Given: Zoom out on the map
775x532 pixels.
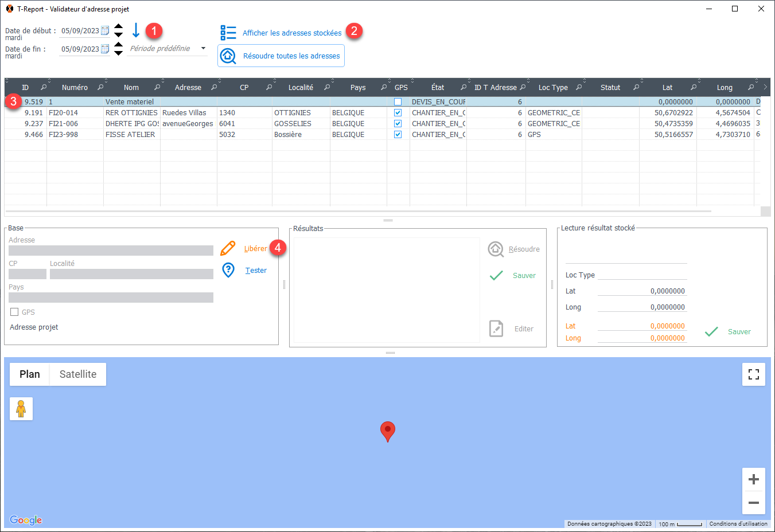Looking at the screenshot, I should [753, 503].
